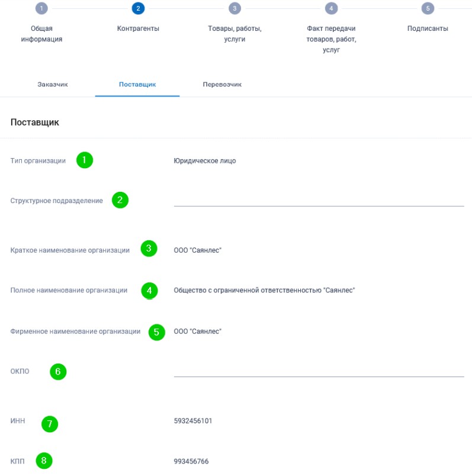Image resolution: width=472 pixels, height=476 pixels.
Task: Open step 4 Факт передачи товаров circle
Action: tap(331, 8)
